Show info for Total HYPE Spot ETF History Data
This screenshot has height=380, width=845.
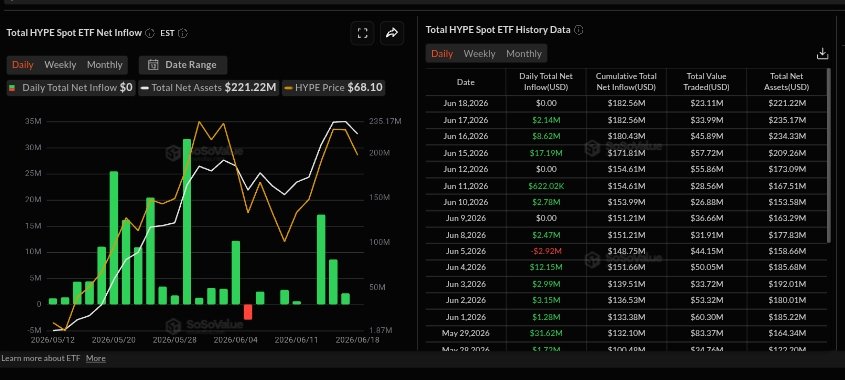(x=578, y=30)
